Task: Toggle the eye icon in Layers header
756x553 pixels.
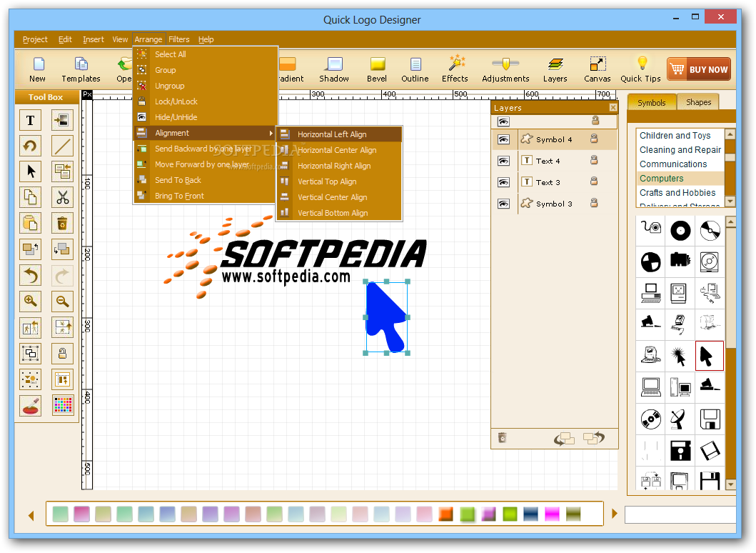Action: (503, 121)
